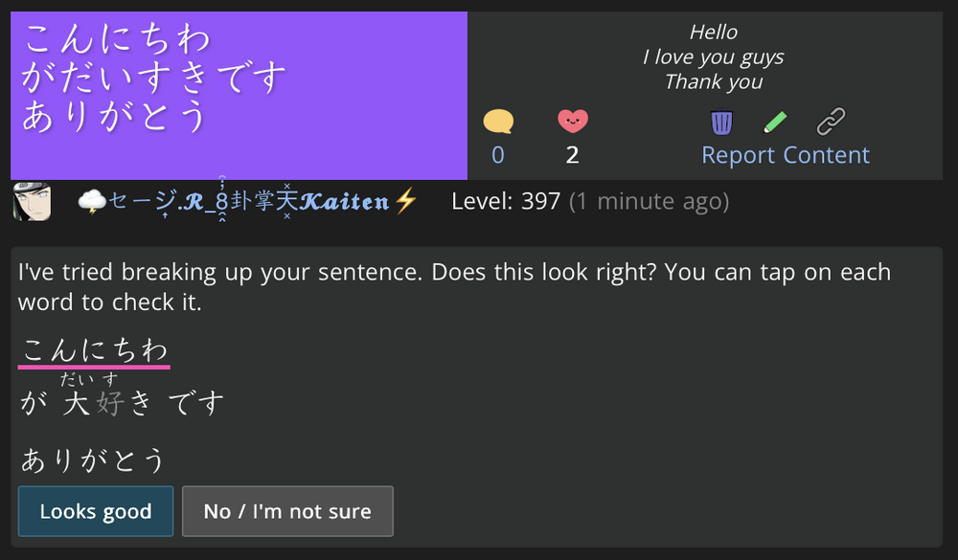Click the comment count showing 0
Viewport: 958px width, 560px height.
497,153
